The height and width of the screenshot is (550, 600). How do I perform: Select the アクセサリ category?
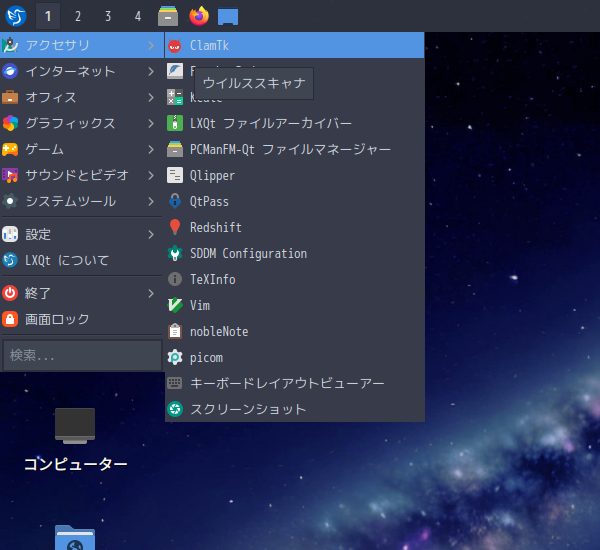(82, 45)
